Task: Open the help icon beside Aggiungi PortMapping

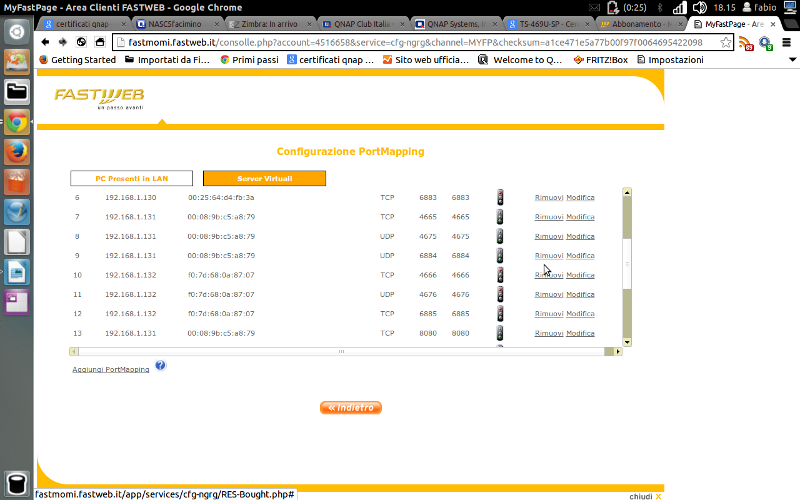Action: [160, 366]
